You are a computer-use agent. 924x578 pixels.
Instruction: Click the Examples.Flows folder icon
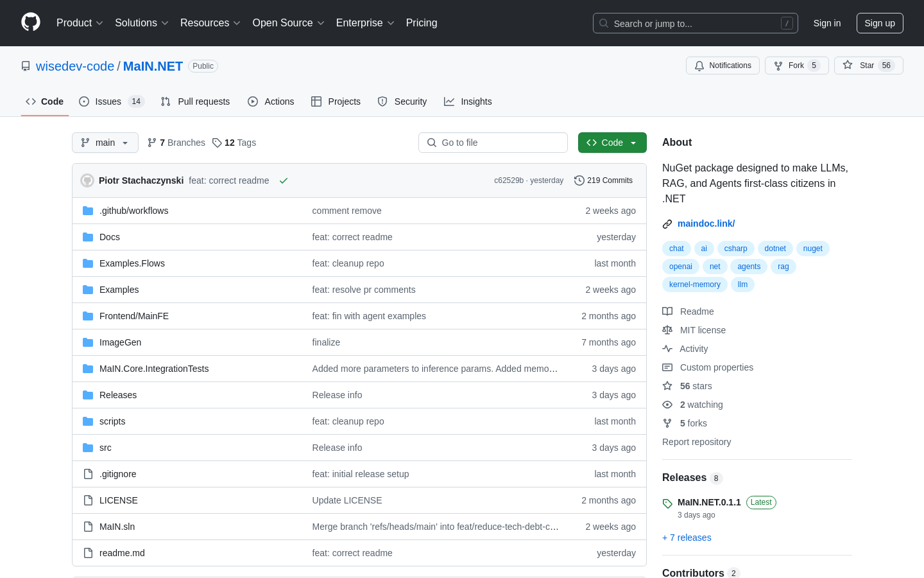click(88, 263)
